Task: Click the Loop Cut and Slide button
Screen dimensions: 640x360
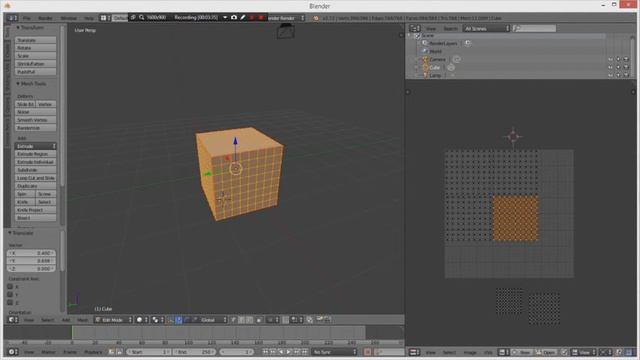Action: [36, 178]
